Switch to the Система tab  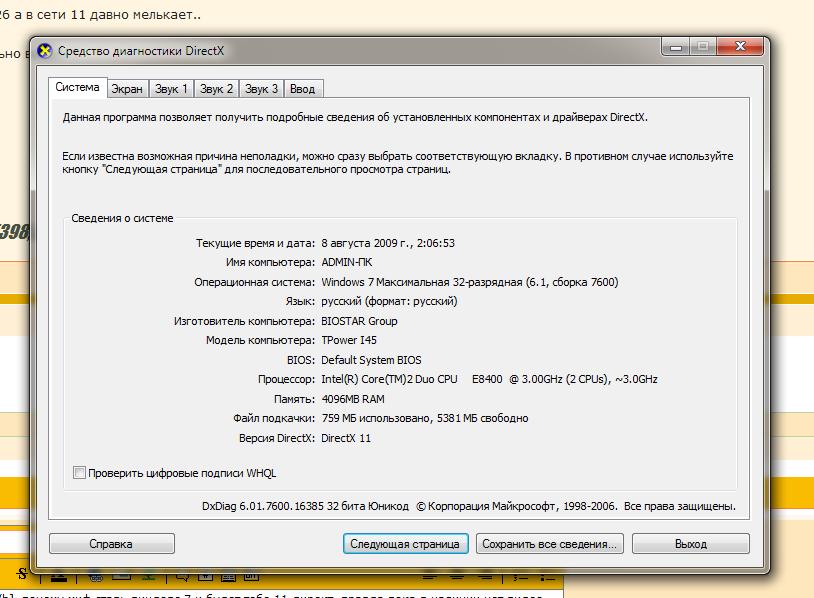coord(77,87)
